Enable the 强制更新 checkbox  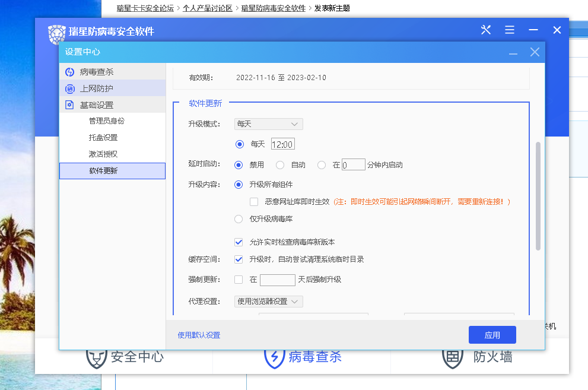pyautogui.click(x=239, y=280)
